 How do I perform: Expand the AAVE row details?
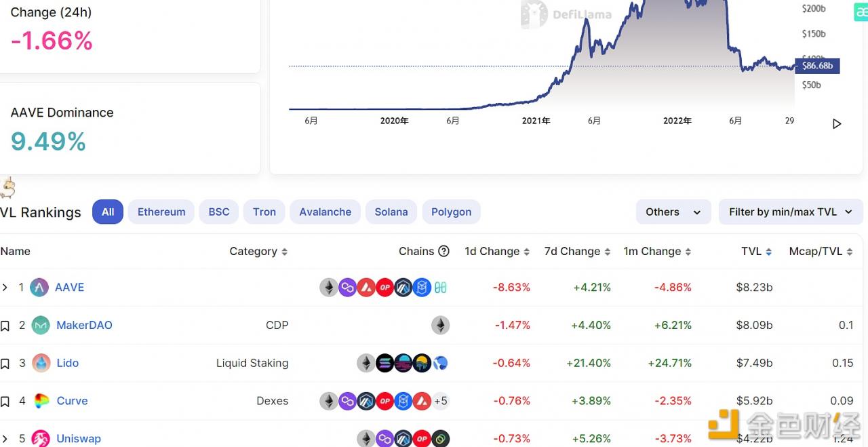pos(5,287)
